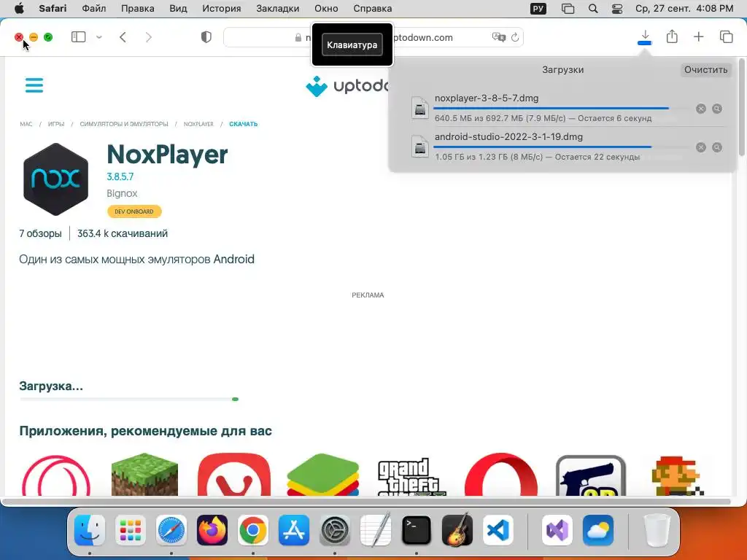
Task: Open the Справка menu
Action: [373, 9]
